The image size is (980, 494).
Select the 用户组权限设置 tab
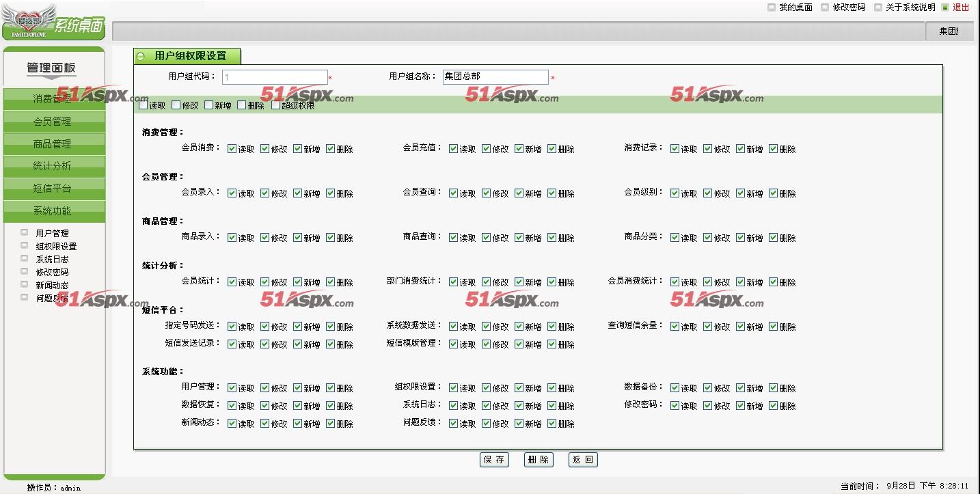[x=187, y=56]
